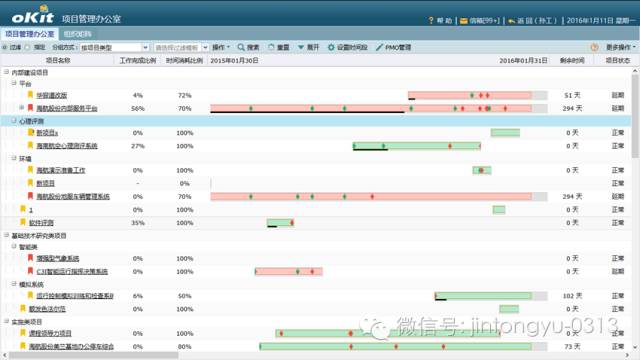
Task: Open the 海航股份内部服务平台 project link
Action: (67, 108)
